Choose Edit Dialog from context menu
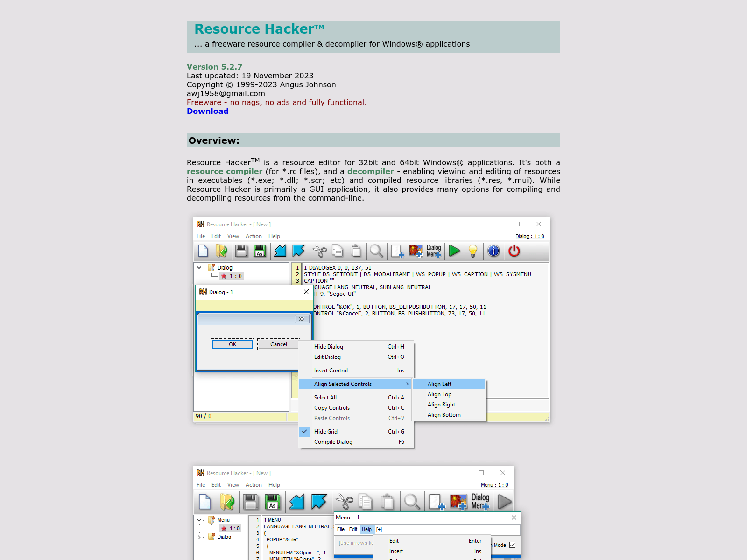Screen dimensions: 747x560 point(356,357)
